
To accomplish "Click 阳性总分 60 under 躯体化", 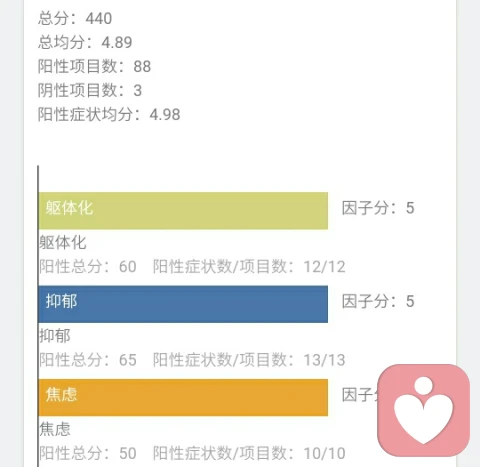I will 88,267.
